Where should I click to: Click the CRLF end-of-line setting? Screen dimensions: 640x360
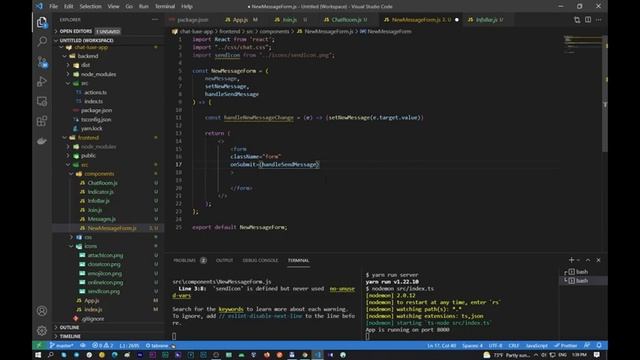click(513, 345)
